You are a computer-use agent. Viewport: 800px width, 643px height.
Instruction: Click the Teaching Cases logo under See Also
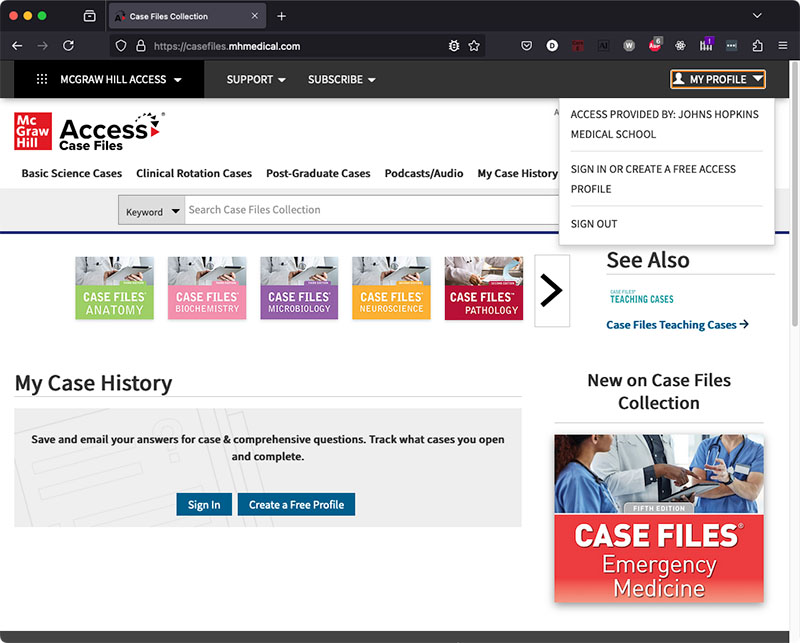642,296
